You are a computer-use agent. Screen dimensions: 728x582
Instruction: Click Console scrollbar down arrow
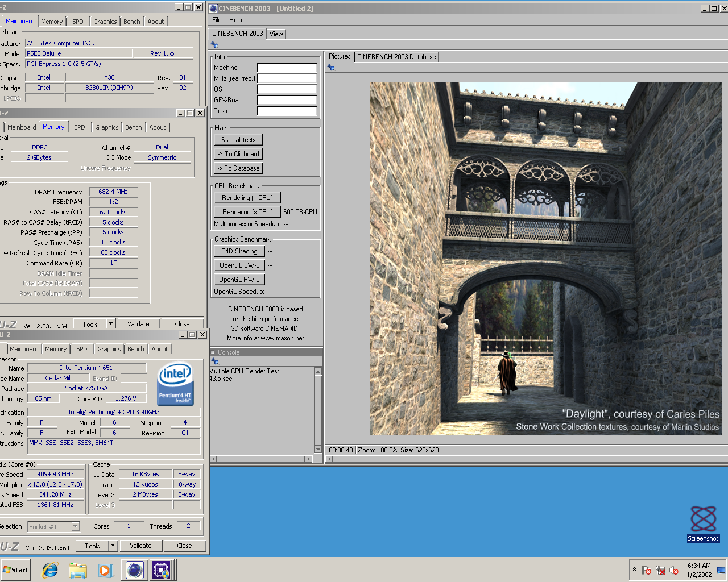coord(318,449)
